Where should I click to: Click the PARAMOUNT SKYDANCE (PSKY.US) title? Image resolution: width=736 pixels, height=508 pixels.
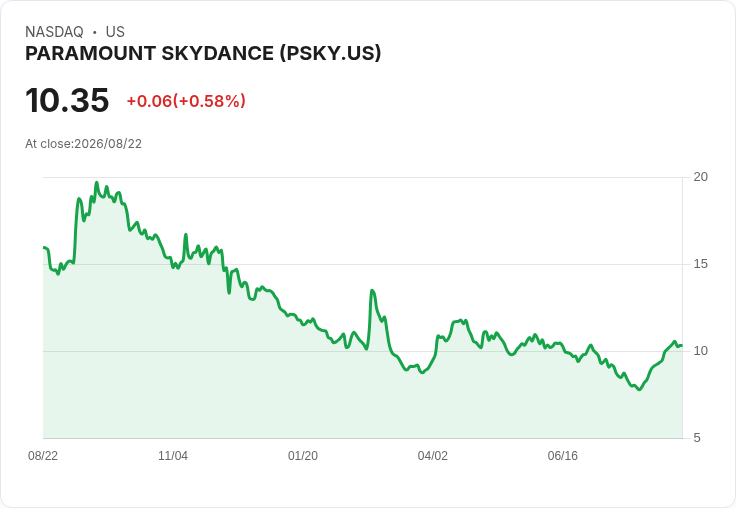(203, 54)
